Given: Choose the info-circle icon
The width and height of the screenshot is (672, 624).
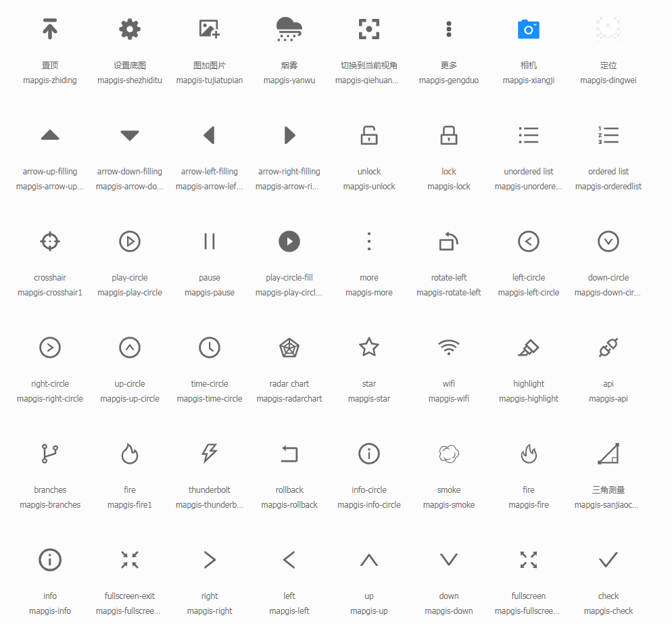Looking at the screenshot, I should [369, 454].
